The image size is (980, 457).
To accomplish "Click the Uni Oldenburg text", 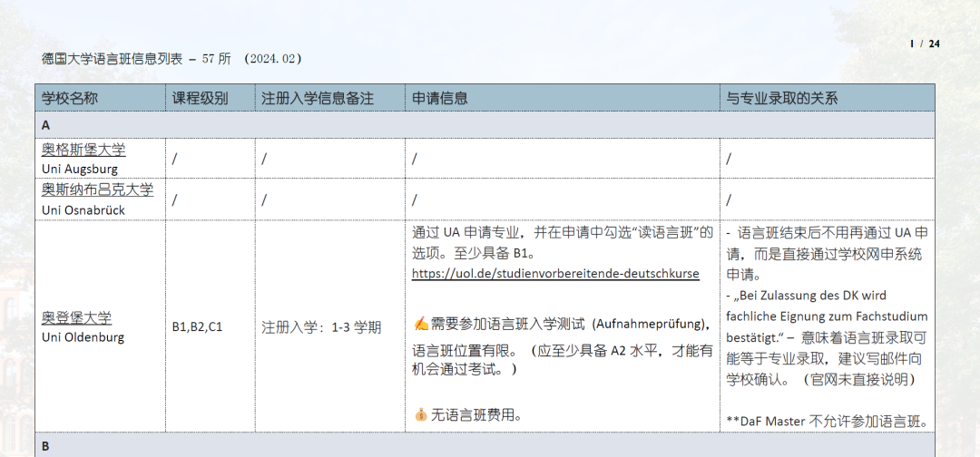I will point(83,337).
